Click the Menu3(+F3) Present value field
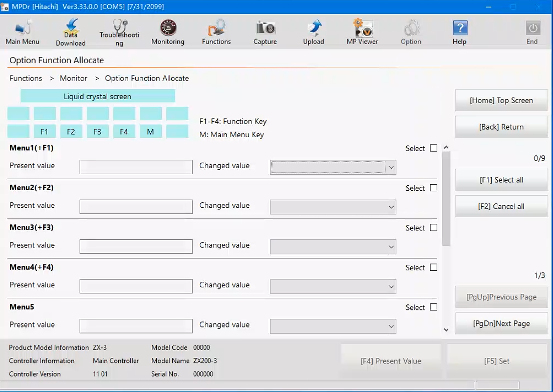 tap(136, 247)
